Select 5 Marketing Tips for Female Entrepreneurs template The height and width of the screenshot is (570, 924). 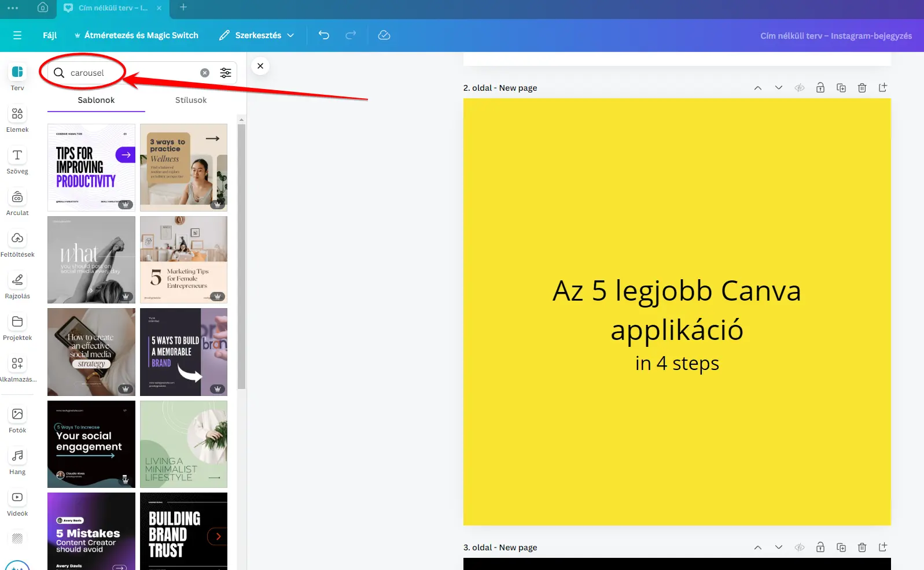coord(183,260)
